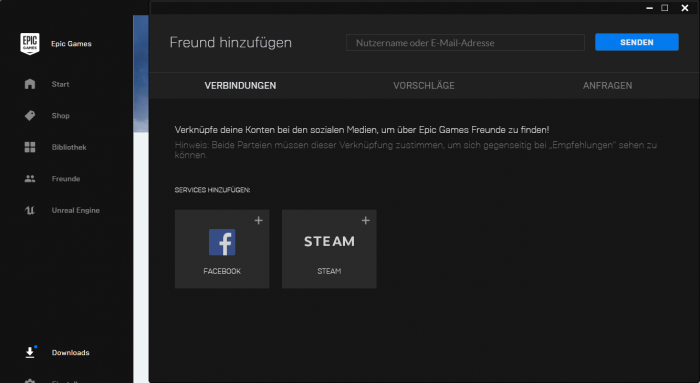The width and height of the screenshot is (700, 383).
Task: Switch to the VORSCHLÄGE tab
Action: [x=424, y=86]
